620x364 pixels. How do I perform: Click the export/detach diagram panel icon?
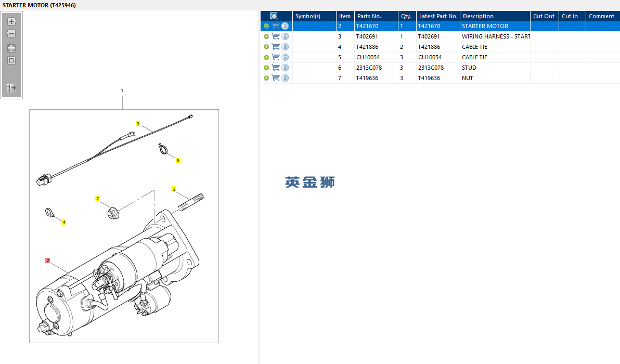[11, 88]
